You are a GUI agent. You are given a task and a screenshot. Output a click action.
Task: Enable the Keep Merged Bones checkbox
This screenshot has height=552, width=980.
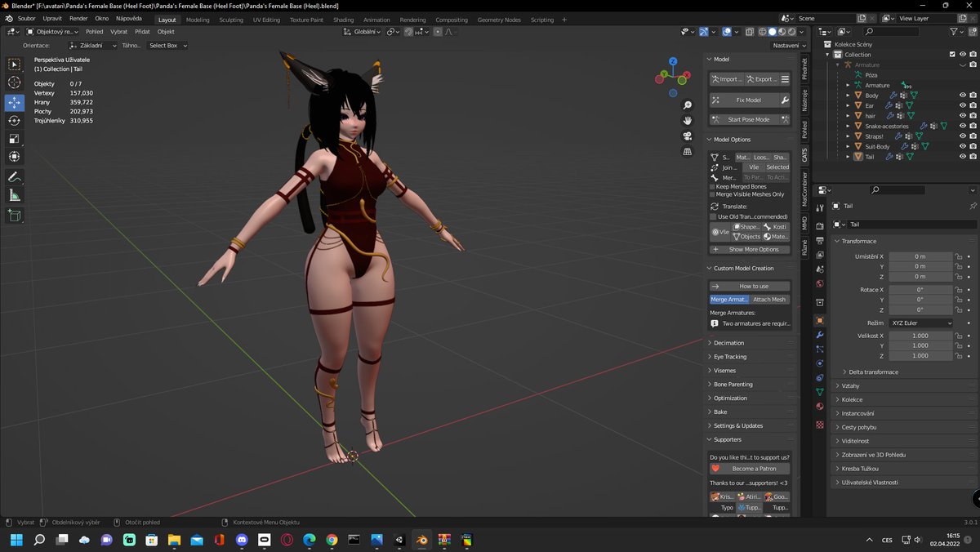coord(712,186)
